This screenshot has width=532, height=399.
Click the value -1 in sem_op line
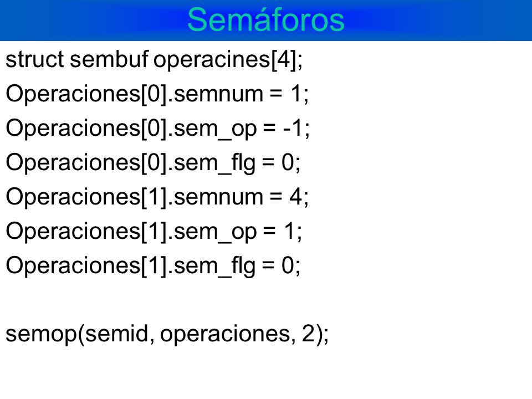point(292,128)
